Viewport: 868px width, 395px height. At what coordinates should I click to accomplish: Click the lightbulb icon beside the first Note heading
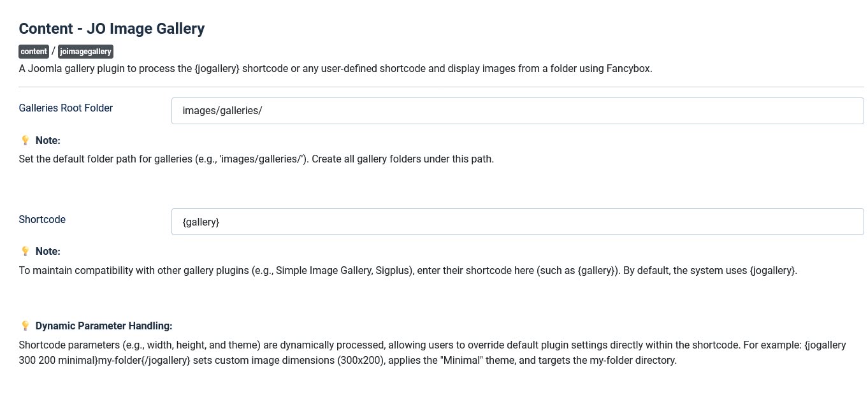click(25, 140)
